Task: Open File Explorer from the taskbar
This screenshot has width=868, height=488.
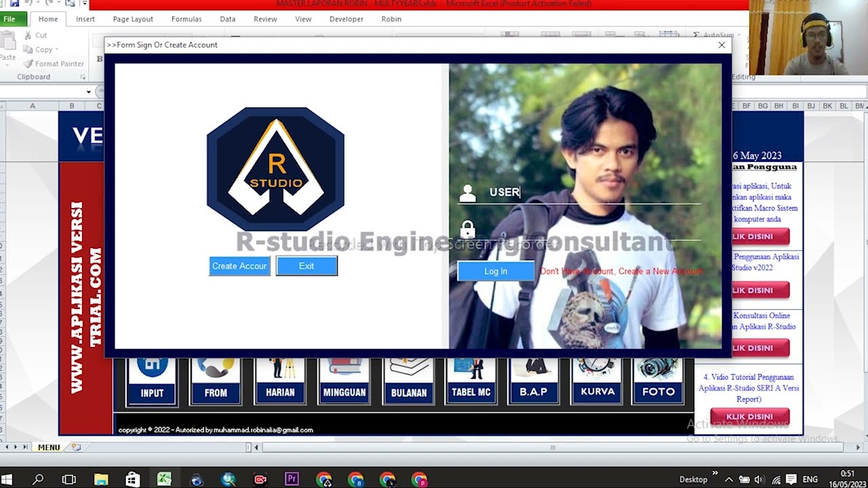Action: 101,479
